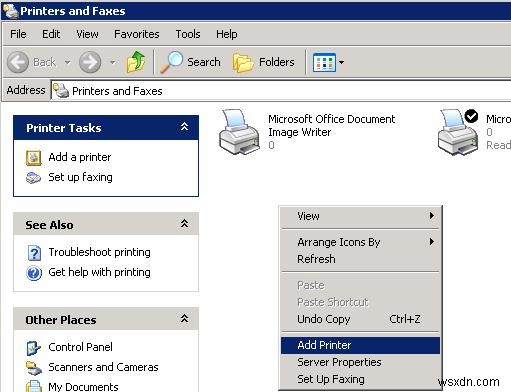The width and height of the screenshot is (511, 392).
Task: Open the Favorites menu
Action: pos(137,34)
